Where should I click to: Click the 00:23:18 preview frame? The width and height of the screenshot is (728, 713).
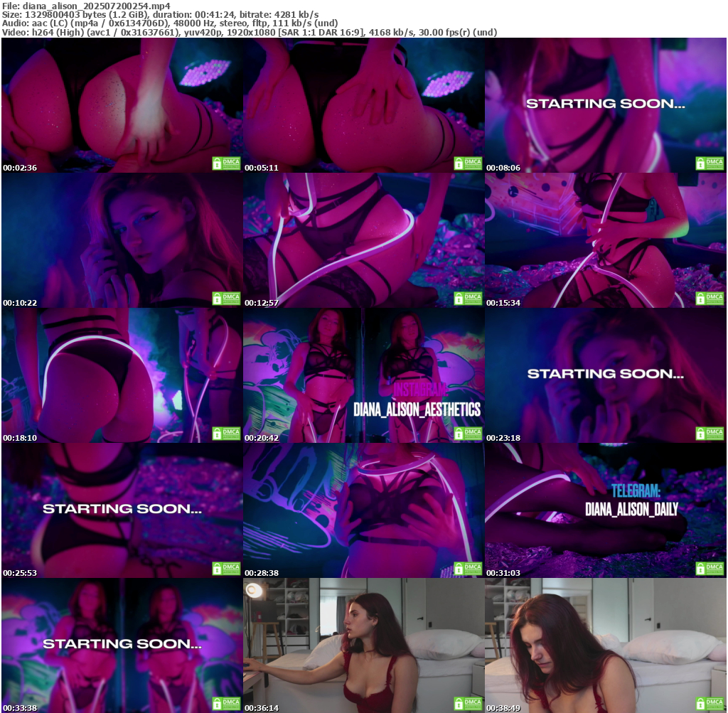click(x=606, y=375)
